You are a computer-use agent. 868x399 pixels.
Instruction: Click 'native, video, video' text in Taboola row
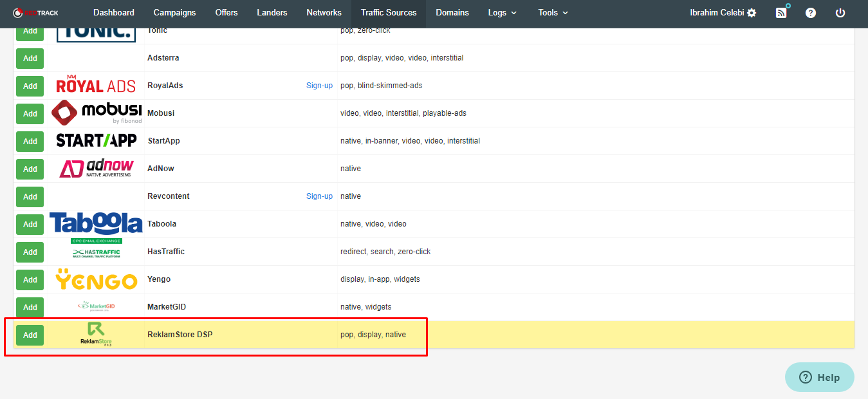[374, 224]
